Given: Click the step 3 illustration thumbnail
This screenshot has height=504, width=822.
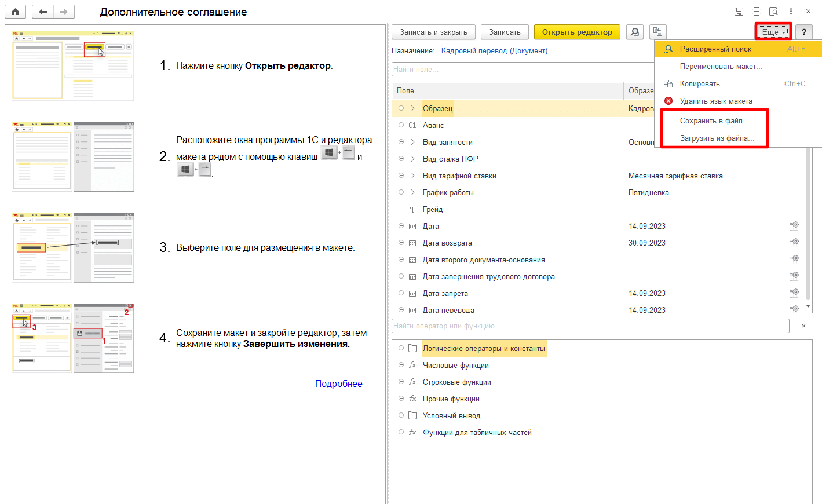Looking at the screenshot, I should click(x=73, y=247).
